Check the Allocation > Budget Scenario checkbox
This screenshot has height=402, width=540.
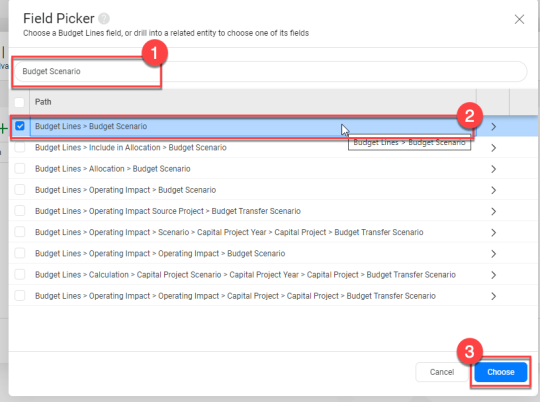(20, 169)
